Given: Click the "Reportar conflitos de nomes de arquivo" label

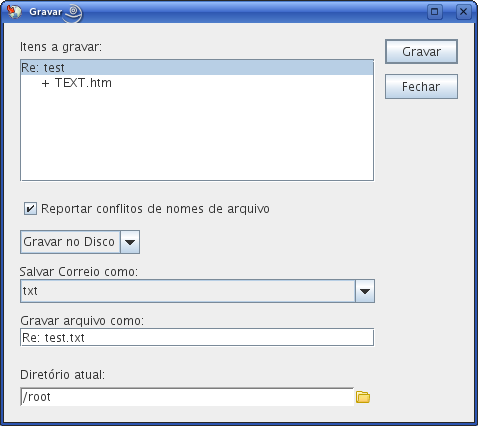Looking at the screenshot, I should pos(155,209).
